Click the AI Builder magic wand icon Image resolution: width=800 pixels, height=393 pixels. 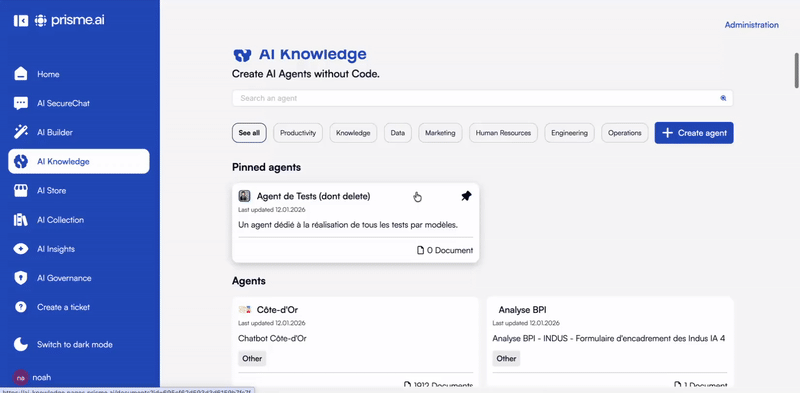(x=21, y=132)
